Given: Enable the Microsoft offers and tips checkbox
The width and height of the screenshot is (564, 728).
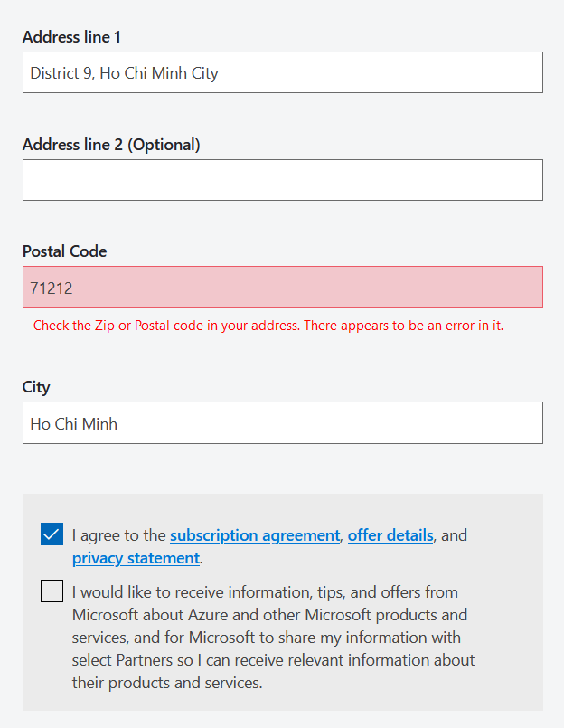Looking at the screenshot, I should point(52,591).
